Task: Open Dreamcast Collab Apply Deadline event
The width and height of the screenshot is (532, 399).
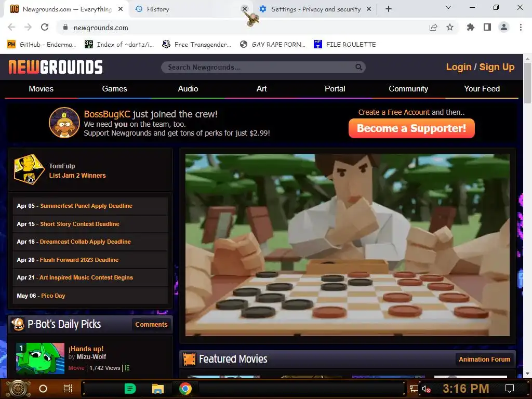Action: tap(85, 242)
